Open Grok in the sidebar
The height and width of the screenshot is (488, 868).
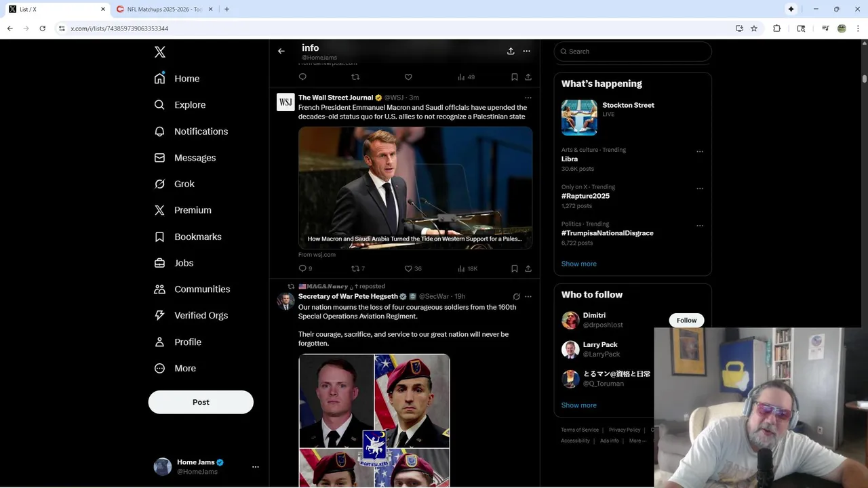click(174, 184)
